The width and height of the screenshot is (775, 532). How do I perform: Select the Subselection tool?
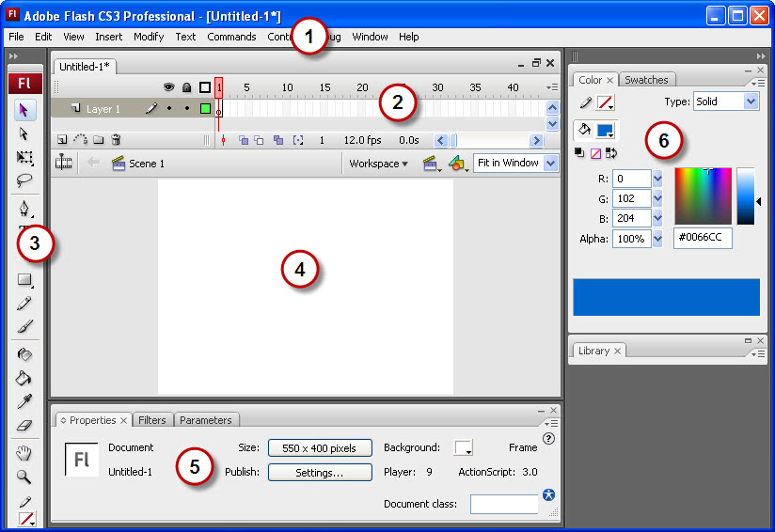(x=24, y=133)
